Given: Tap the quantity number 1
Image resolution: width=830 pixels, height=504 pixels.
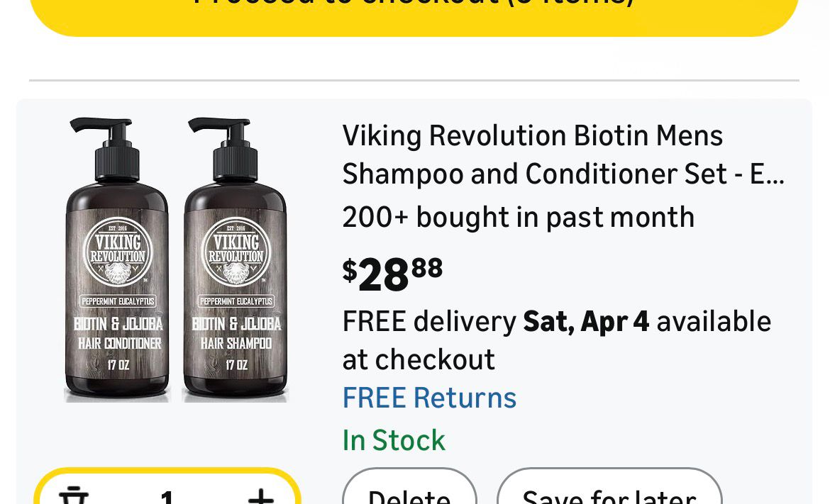Looking at the screenshot, I should point(167,496).
